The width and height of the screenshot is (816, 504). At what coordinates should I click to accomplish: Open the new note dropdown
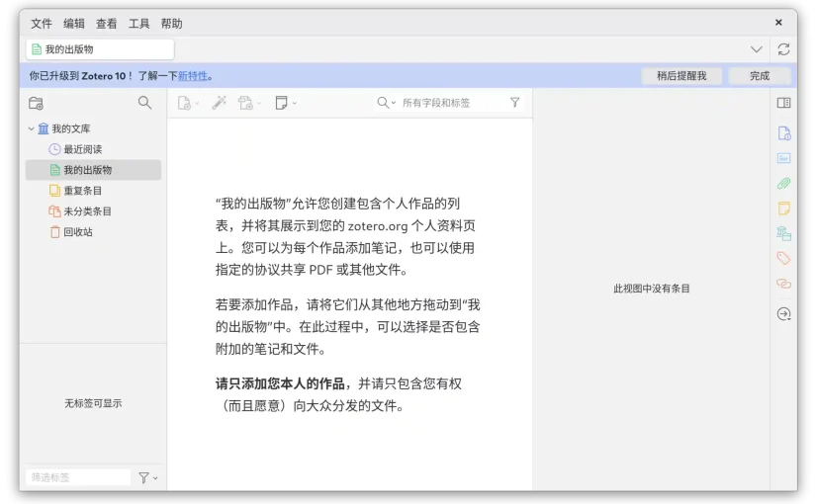click(286, 103)
